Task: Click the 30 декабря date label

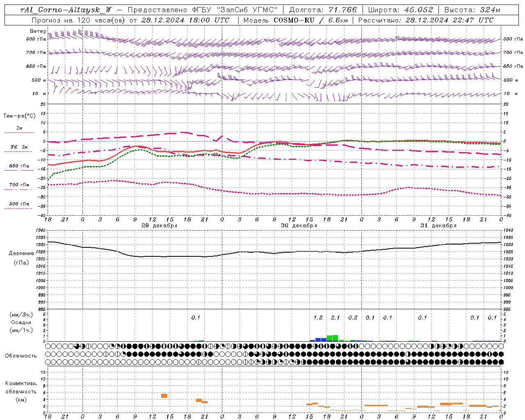Action: click(x=299, y=226)
